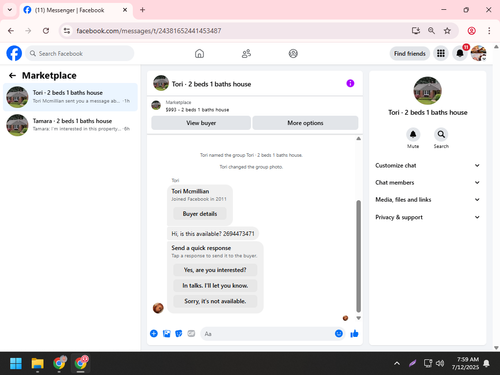Click the chat vertical scrollbar
The height and width of the screenshot is (375, 500).
[358, 256]
